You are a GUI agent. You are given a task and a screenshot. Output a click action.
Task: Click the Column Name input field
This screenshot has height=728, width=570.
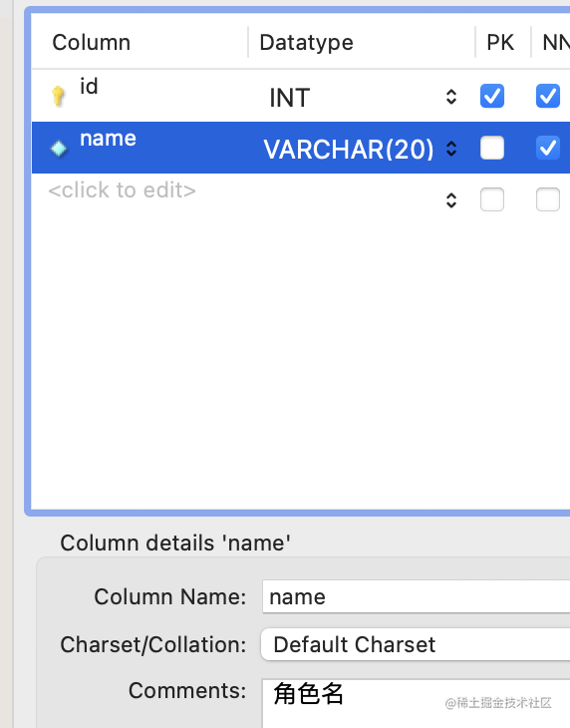point(416,596)
